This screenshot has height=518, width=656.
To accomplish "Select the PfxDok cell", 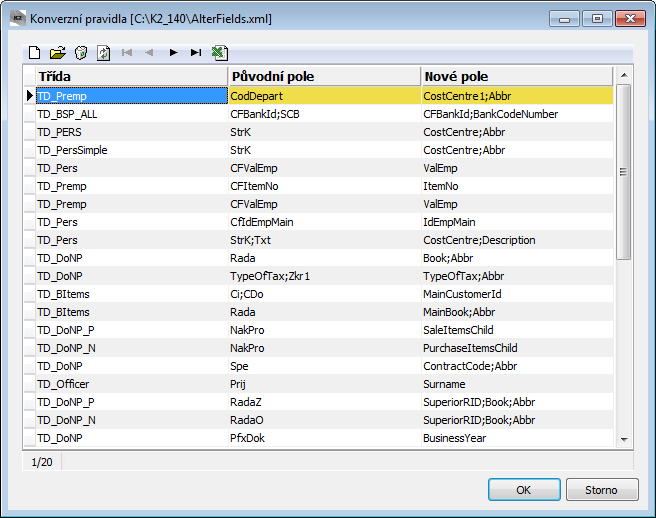I will pos(324,438).
